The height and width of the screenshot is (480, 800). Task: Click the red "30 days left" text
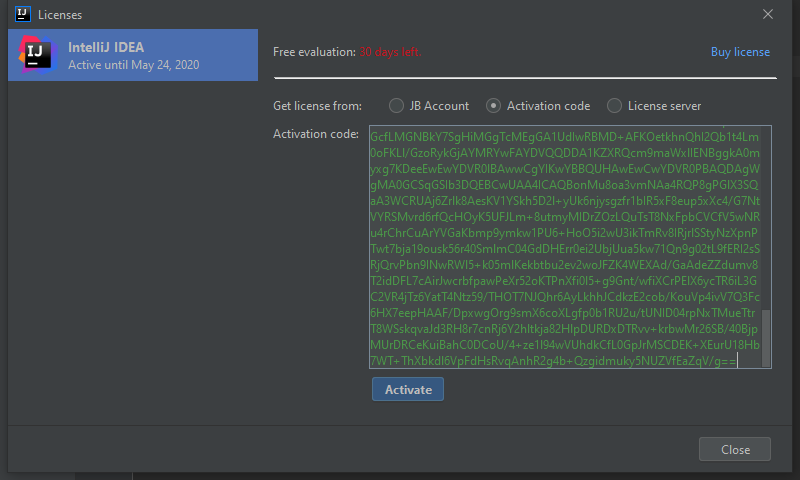click(389, 52)
